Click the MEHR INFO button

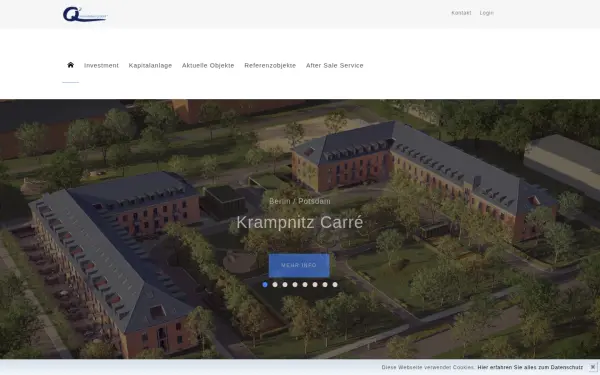[299, 265]
